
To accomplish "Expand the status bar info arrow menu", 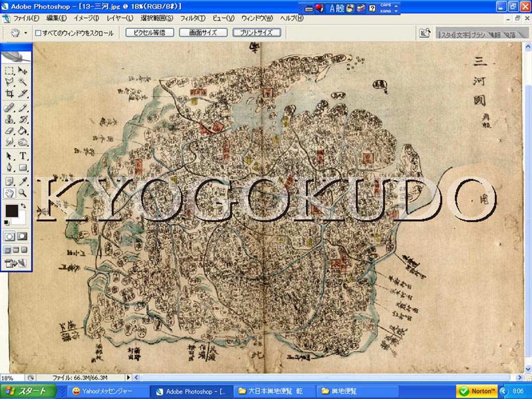I will tap(128, 378).
